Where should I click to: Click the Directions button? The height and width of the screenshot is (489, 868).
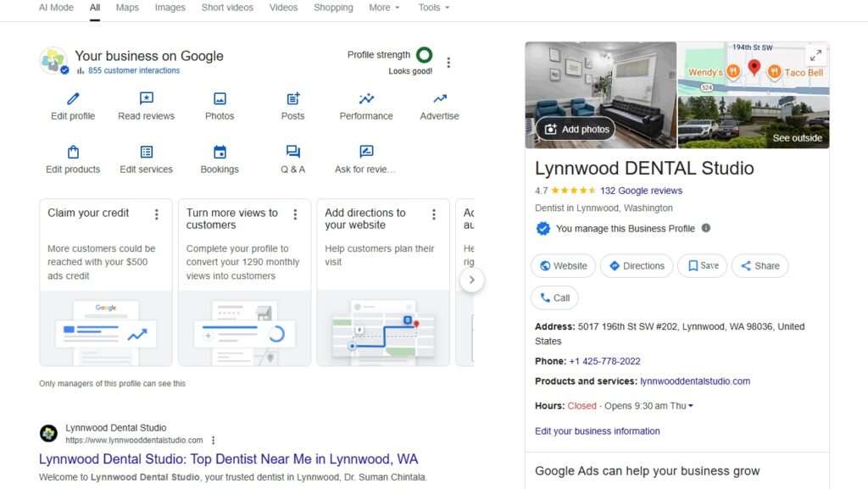click(x=637, y=266)
